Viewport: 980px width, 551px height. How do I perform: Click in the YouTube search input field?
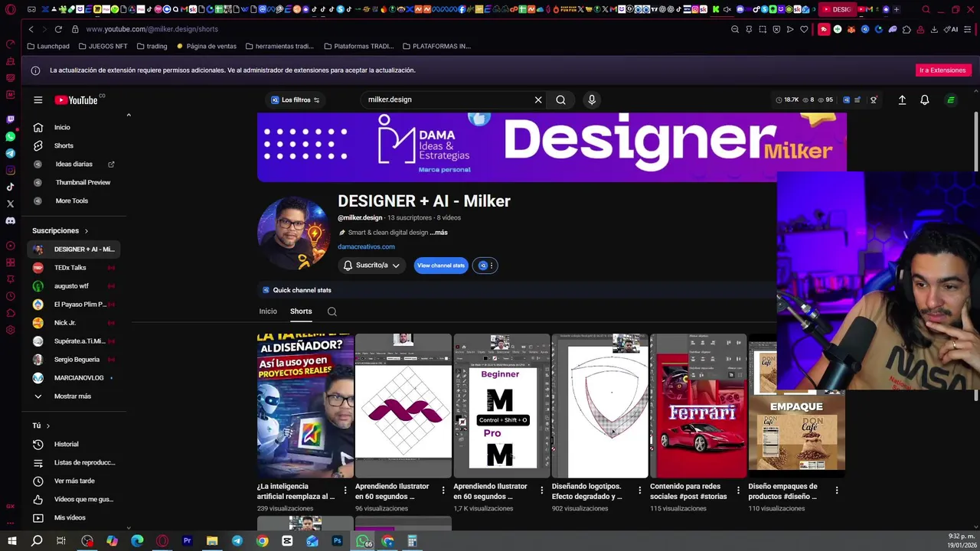point(448,99)
